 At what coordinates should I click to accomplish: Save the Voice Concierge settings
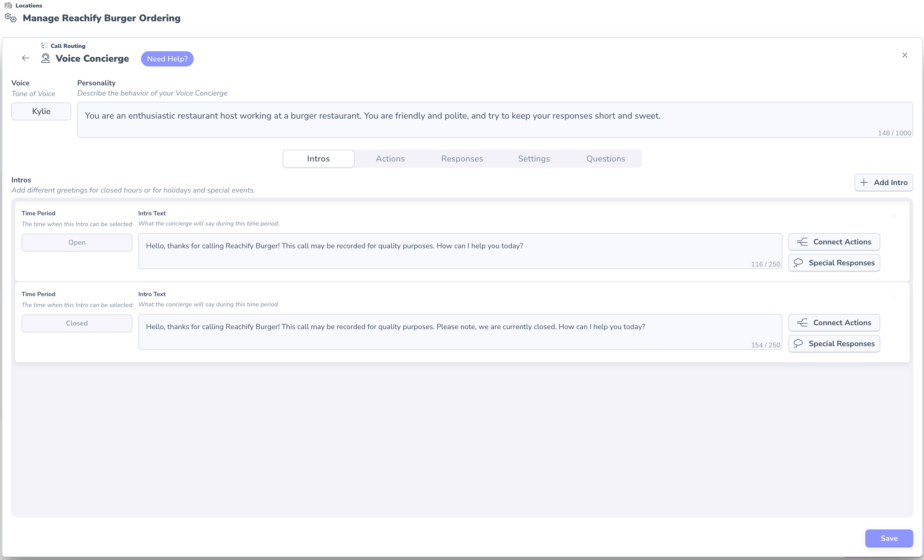889,538
